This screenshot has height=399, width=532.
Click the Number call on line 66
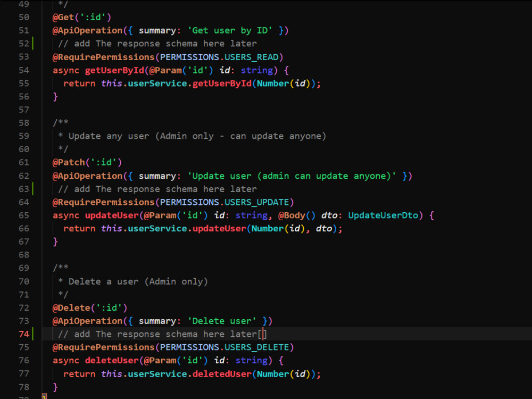click(268, 229)
